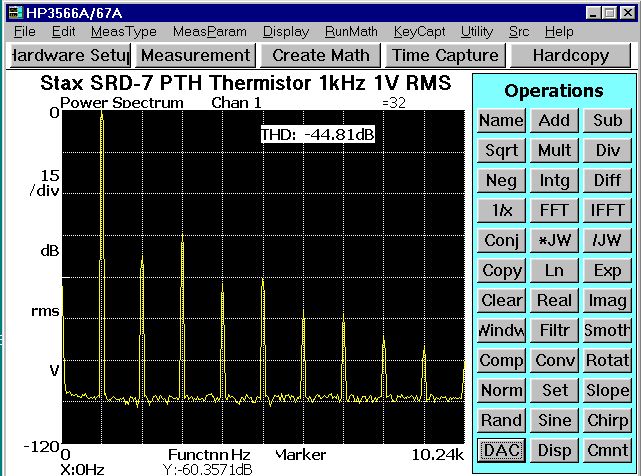Click the Slope operation button
Viewport: 641px width, 476px height.
607,391
